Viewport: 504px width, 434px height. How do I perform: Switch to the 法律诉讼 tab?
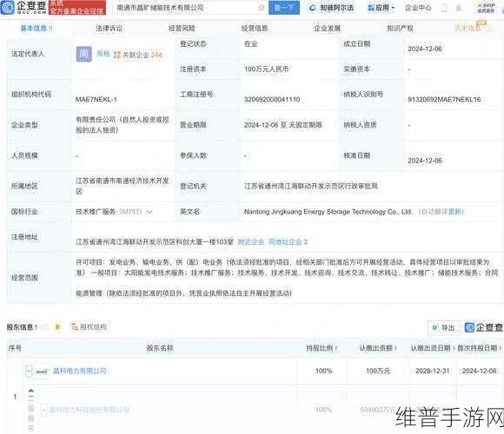click(x=109, y=29)
